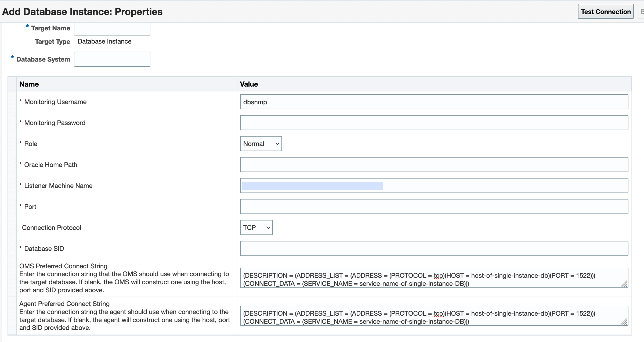Click the Oracle Home Path field
Viewport: 644px width, 342px height.
point(434,165)
